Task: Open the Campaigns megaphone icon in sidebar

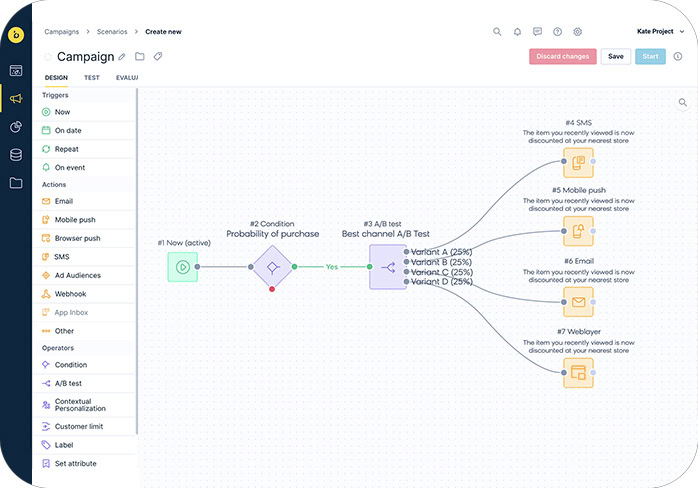Action: [16, 98]
